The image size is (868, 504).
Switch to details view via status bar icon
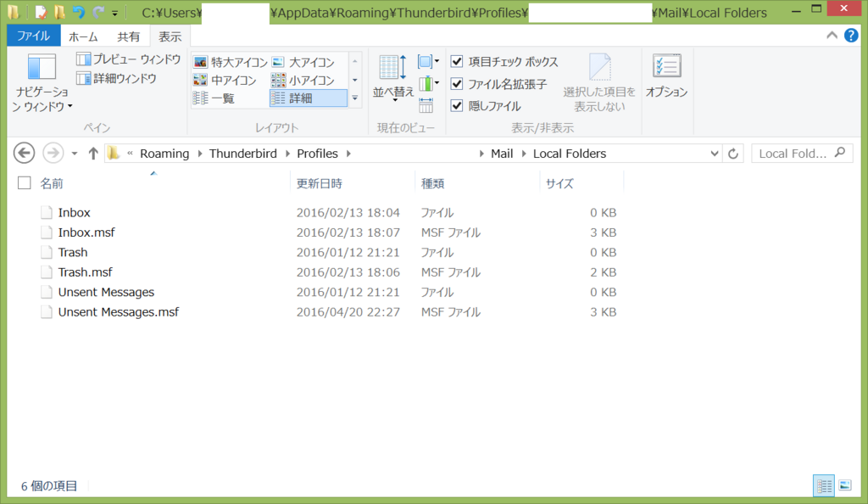824,485
